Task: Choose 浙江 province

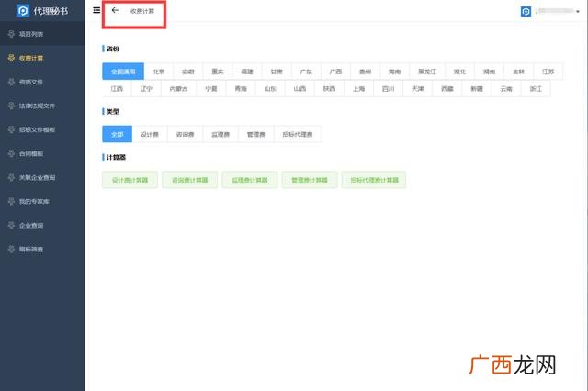Action: tap(536, 89)
